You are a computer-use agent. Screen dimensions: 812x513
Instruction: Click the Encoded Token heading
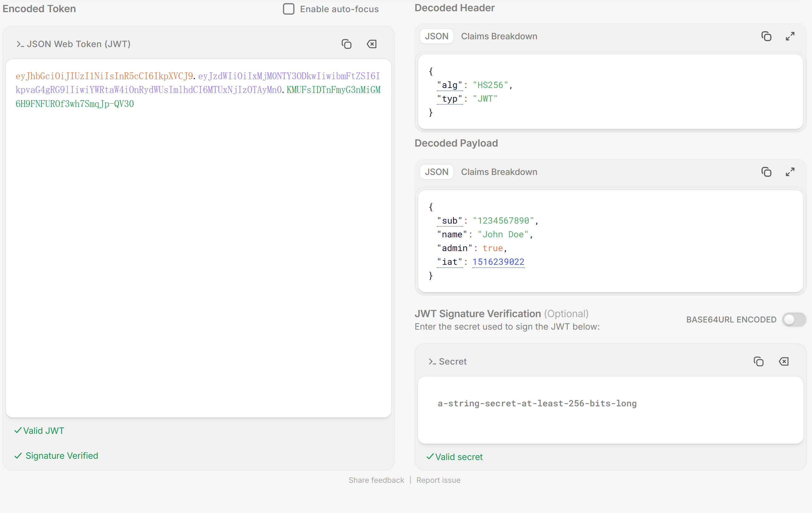[x=39, y=9]
